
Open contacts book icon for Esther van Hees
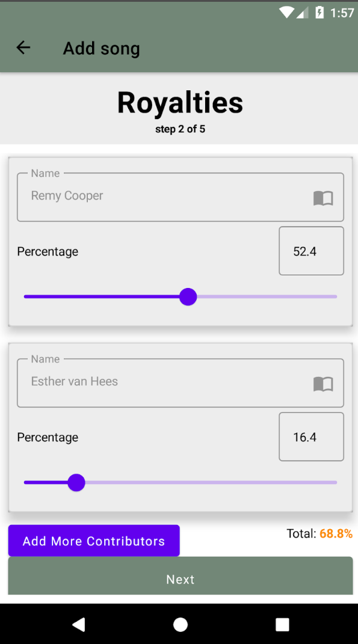click(323, 384)
